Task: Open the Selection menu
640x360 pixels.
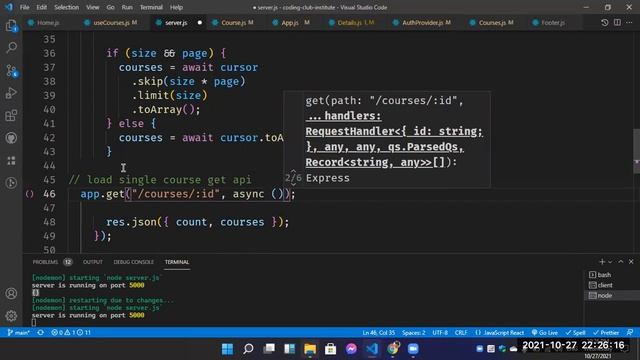Action: [67, 7]
